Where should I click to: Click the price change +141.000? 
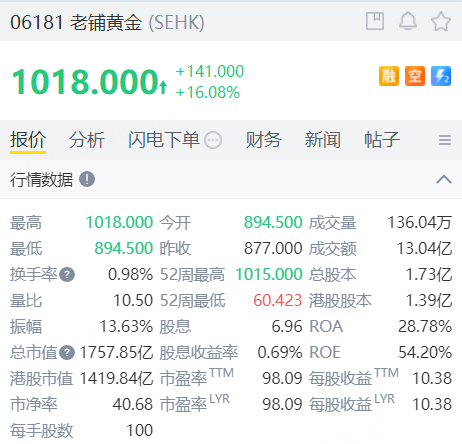(210, 71)
